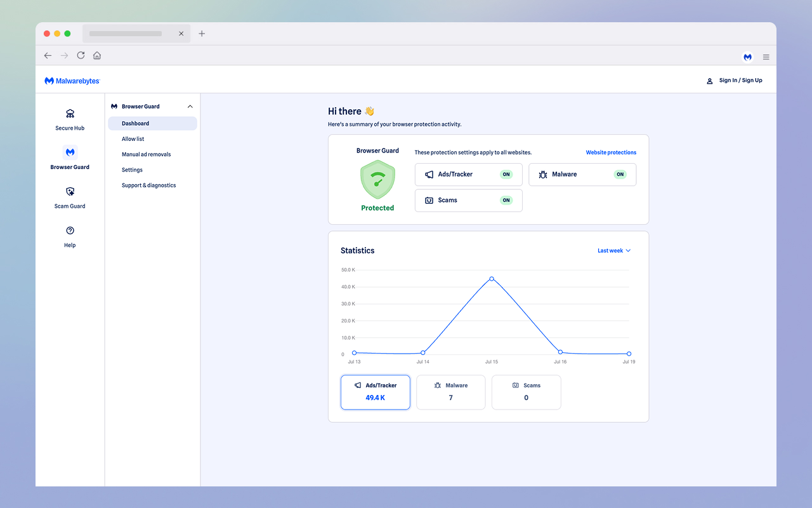Viewport: 812px width, 508px height.
Task: Select the Scams statistics card showing 0
Action: coord(527,392)
